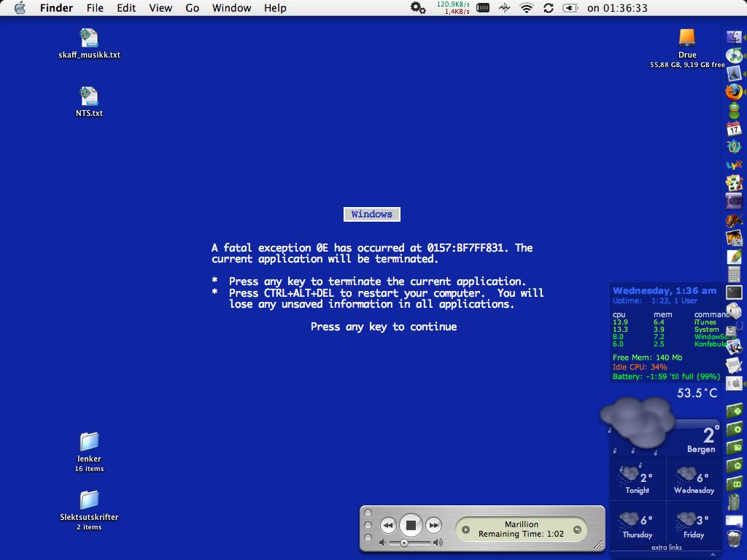
Task: Click the 53.5°C temperature widget
Action: 697,393
